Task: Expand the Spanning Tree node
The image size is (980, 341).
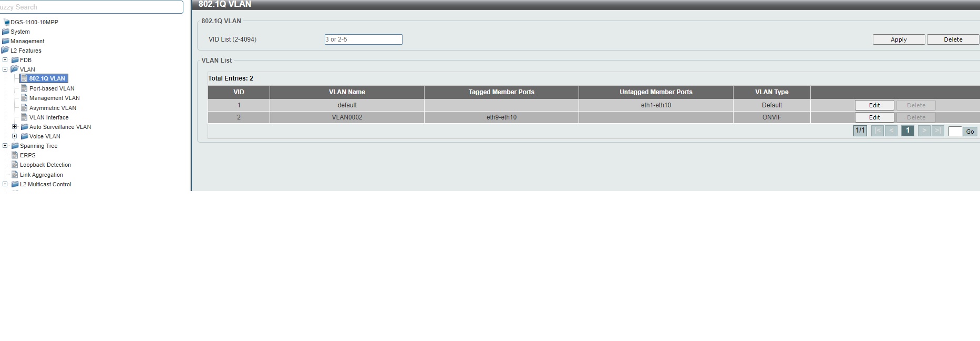Action: tap(5, 145)
